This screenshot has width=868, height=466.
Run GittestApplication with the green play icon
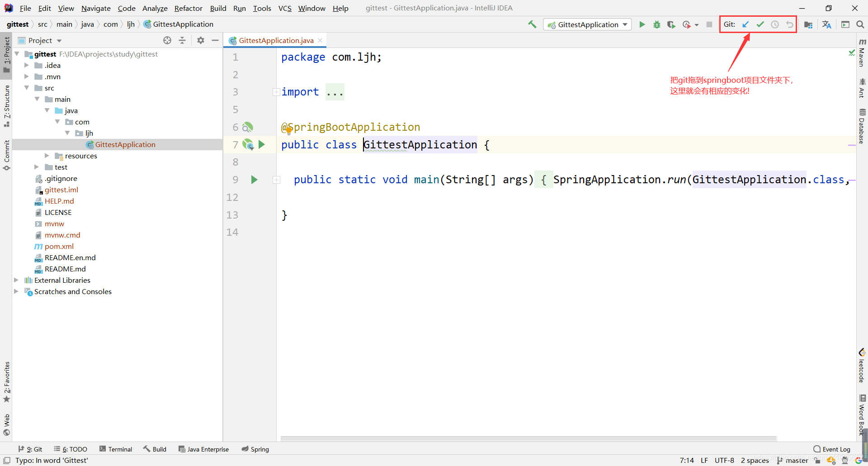coord(642,24)
